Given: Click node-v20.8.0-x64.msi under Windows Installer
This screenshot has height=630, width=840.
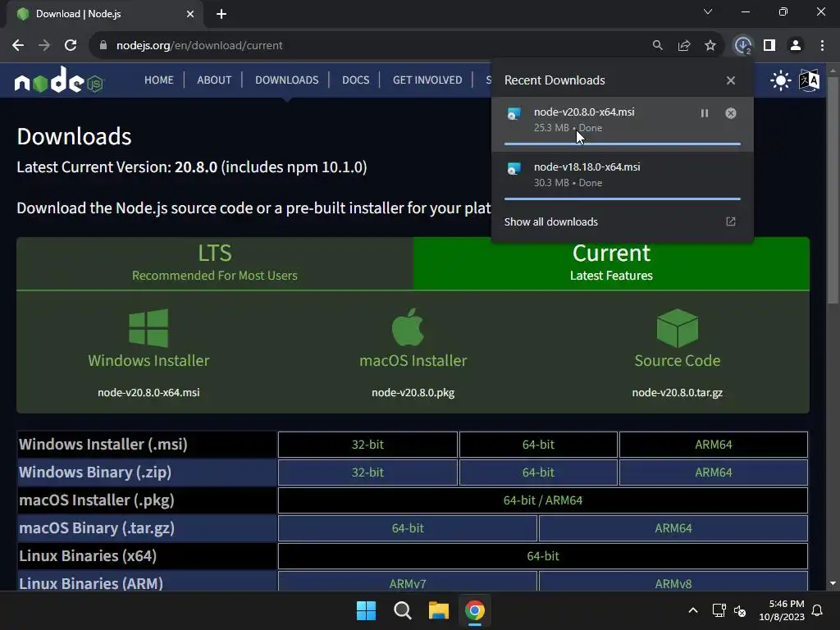Looking at the screenshot, I should pos(148,393).
